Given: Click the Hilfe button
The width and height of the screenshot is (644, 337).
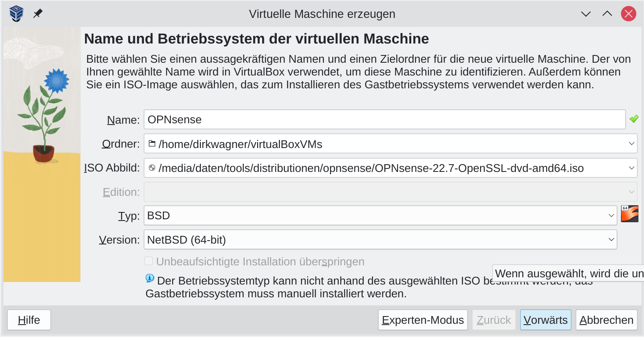Looking at the screenshot, I should click(x=29, y=320).
